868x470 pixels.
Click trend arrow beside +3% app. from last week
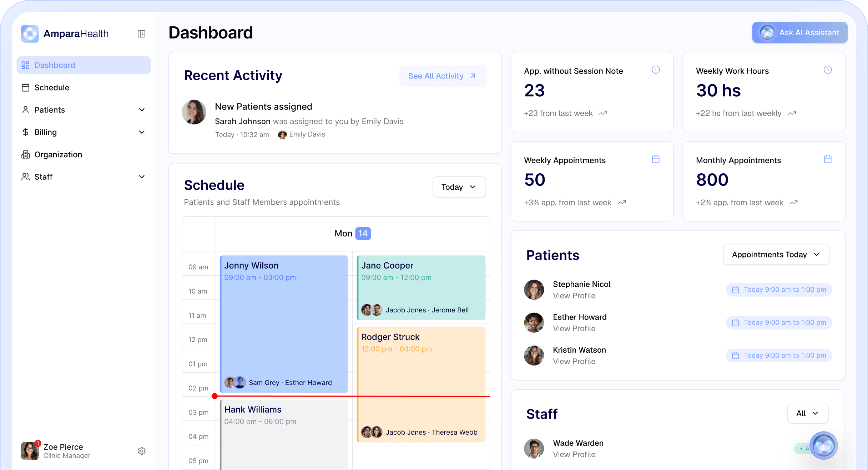[x=622, y=203]
